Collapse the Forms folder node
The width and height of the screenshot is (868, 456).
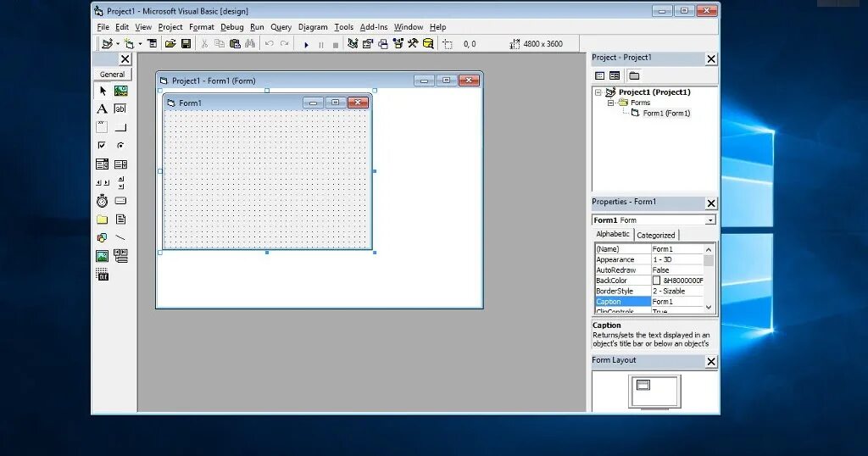(x=610, y=103)
